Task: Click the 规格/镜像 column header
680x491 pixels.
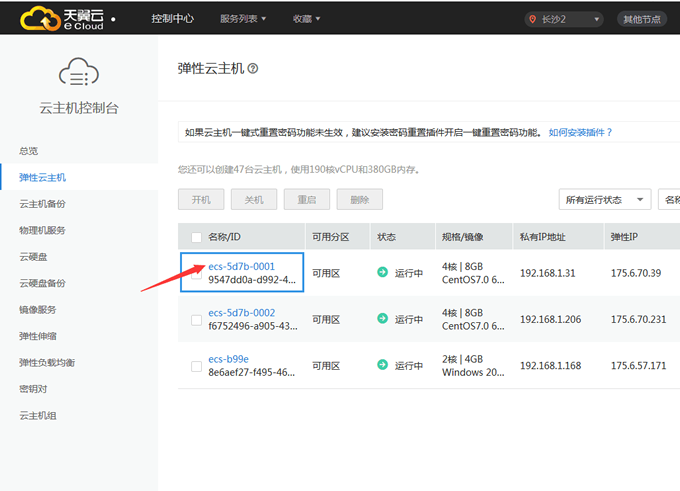Action: click(463, 237)
